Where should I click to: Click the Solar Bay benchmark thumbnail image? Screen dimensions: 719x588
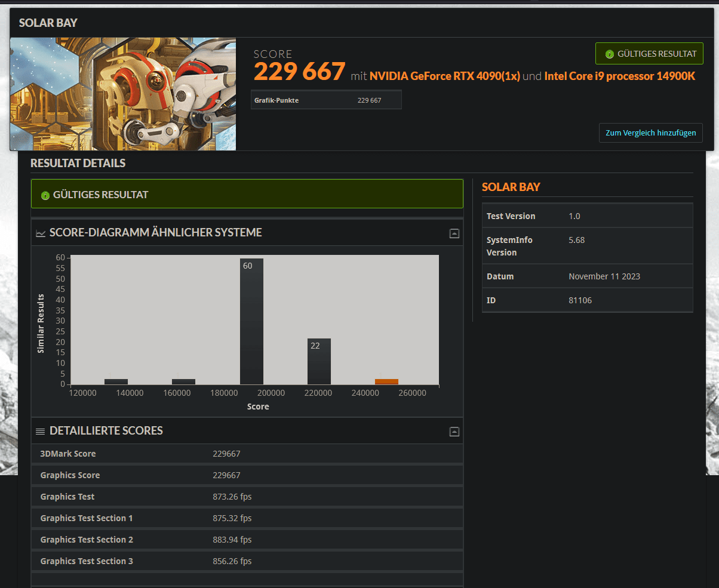(x=123, y=94)
